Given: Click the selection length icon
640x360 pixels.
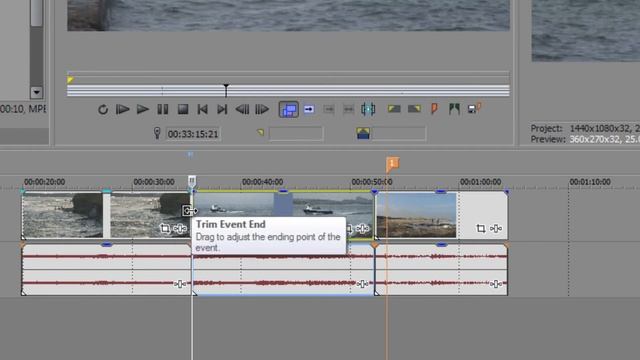Looking at the screenshot, I should 363,133.
